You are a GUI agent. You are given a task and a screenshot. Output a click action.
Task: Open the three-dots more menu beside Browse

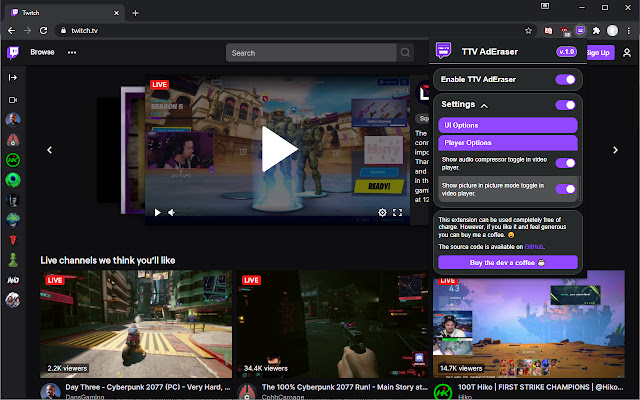[x=72, y=52]
